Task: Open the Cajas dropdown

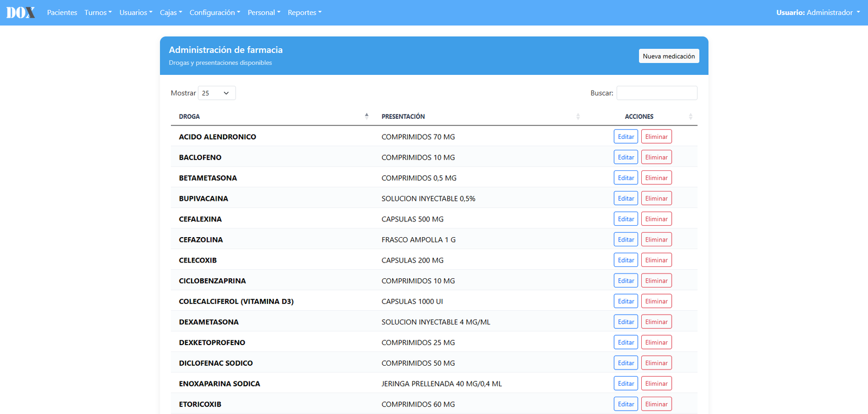Action: (171, 12)
